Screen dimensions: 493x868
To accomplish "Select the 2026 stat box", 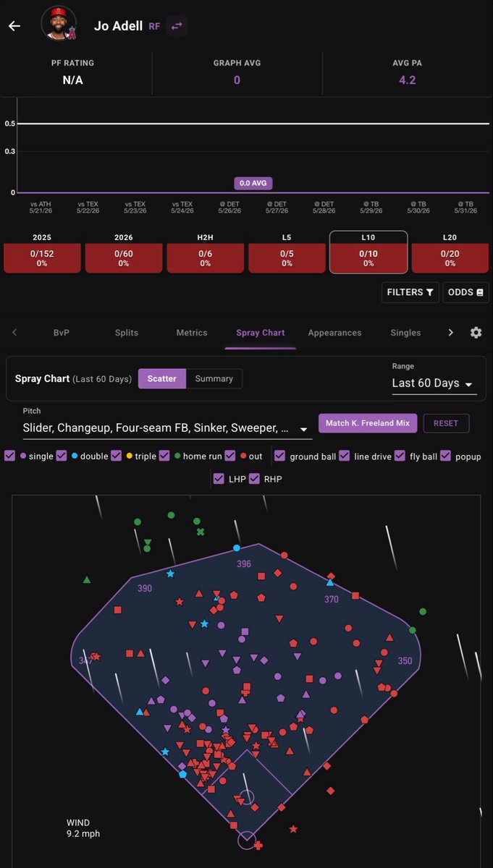I will [x=124, y=252].
